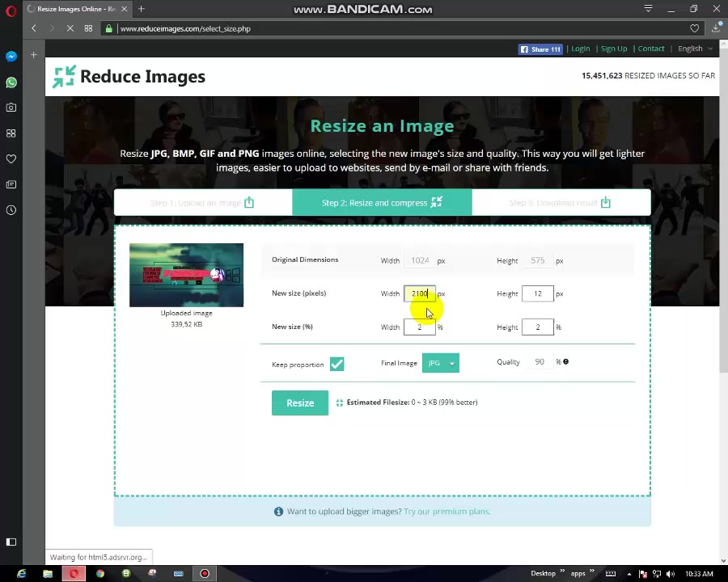Click the taskbar clock showing 10:33 AM
Screen dimensions: 728x582
699,574
